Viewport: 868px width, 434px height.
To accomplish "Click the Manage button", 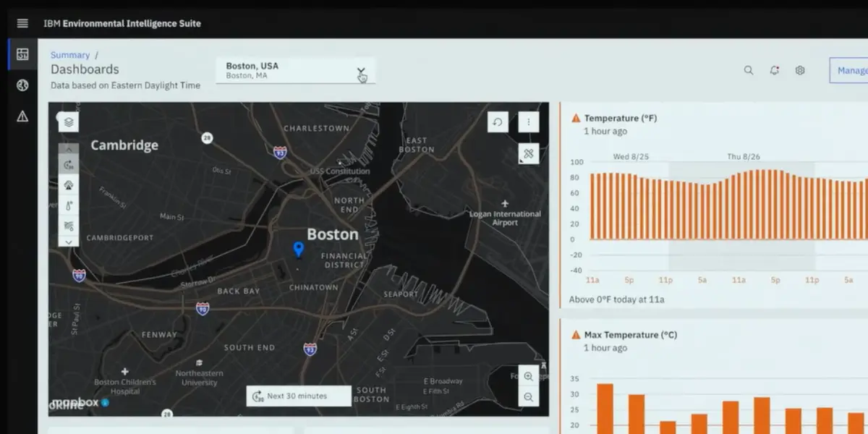I will coord(850,70).
